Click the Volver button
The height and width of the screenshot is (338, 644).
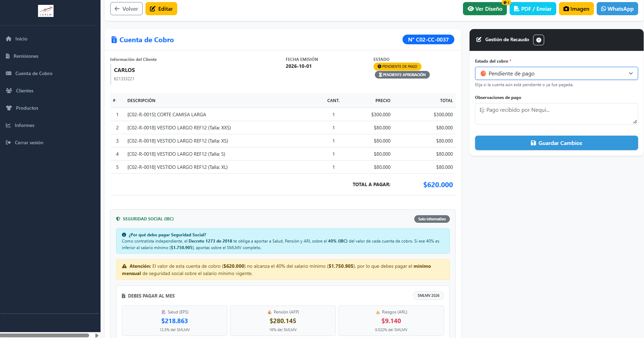tap(126, 9)
